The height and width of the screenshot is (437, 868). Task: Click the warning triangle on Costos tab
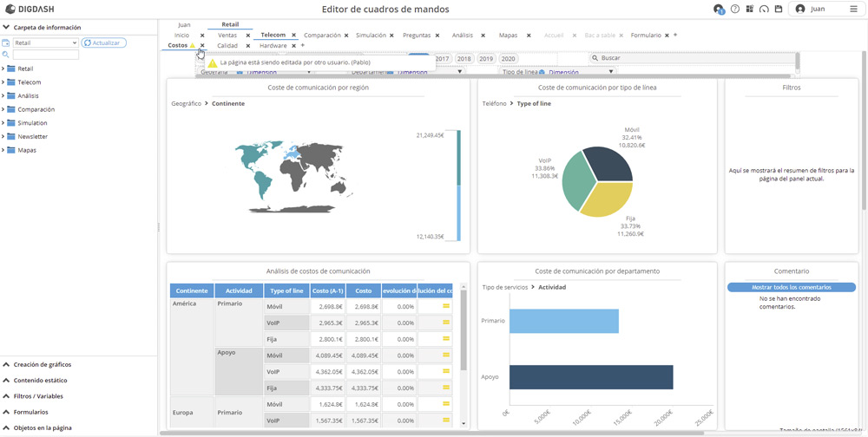point(192,45)
